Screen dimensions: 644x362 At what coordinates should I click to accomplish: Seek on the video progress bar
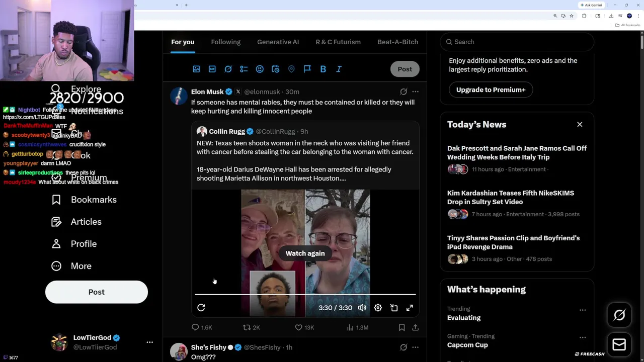click(305, 294)
